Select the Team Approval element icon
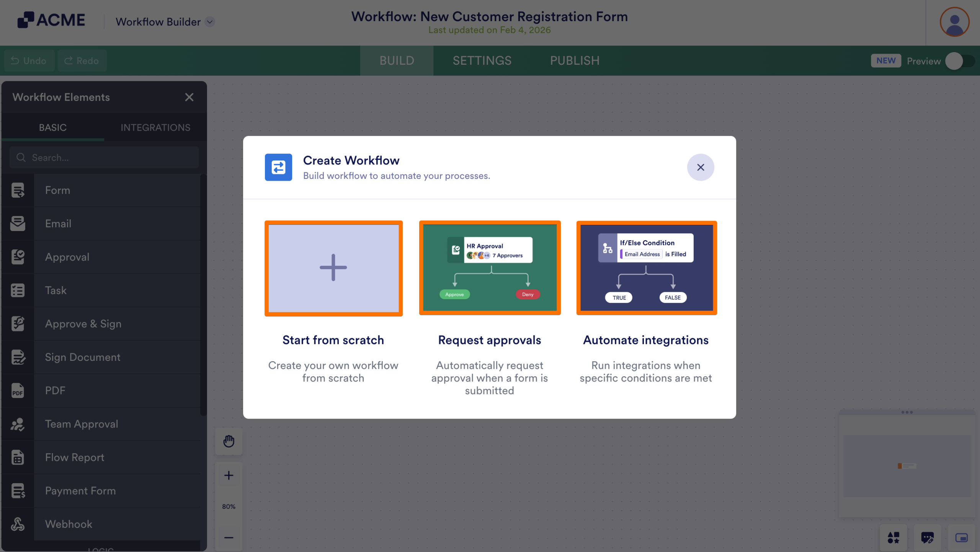The height and width of the screenshot is (552, 980). [x=17, y=424]
